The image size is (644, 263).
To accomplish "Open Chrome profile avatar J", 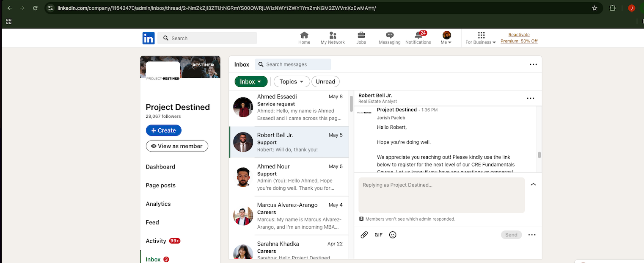I will coord(631,8).
